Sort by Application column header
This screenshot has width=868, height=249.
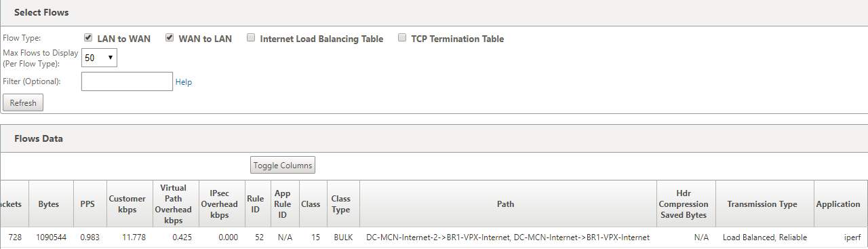tap(838, 204)
